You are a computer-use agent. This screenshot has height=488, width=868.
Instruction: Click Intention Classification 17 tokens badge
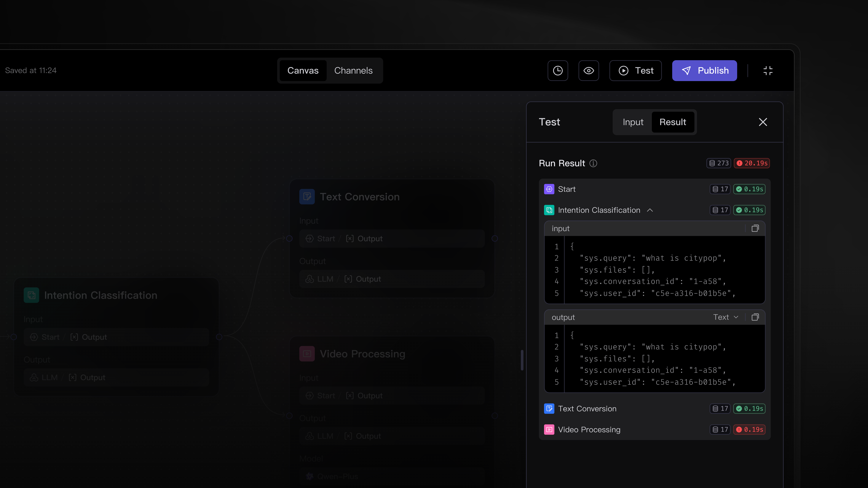click(720, 210)
